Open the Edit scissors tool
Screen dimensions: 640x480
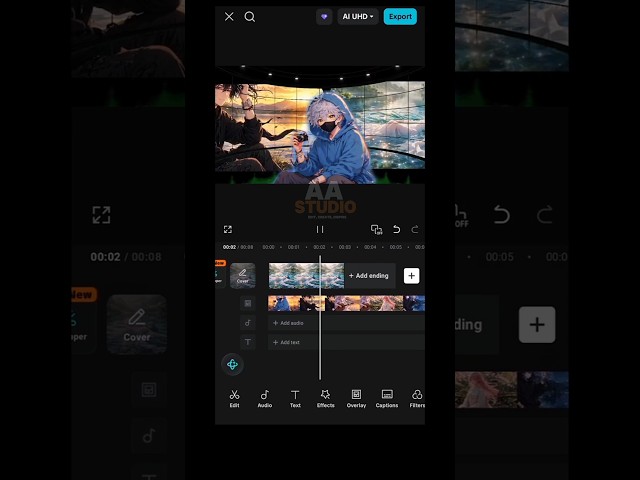pyautogui.click(x=234, y=398)
